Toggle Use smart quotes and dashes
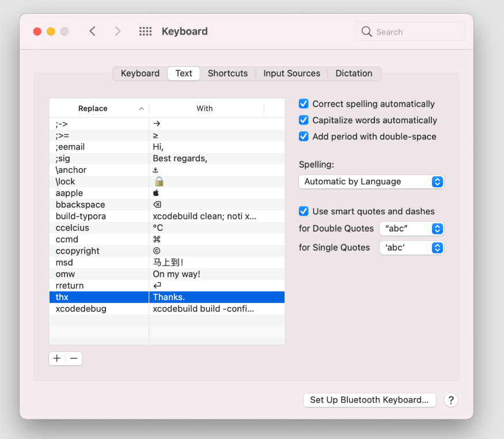 [304, 211]
